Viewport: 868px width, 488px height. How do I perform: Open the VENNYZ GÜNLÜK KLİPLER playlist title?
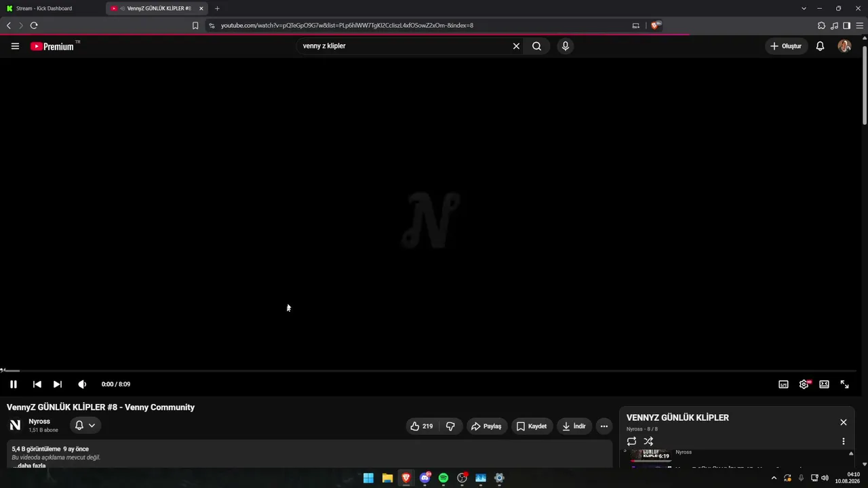click(x=677, y=418)
